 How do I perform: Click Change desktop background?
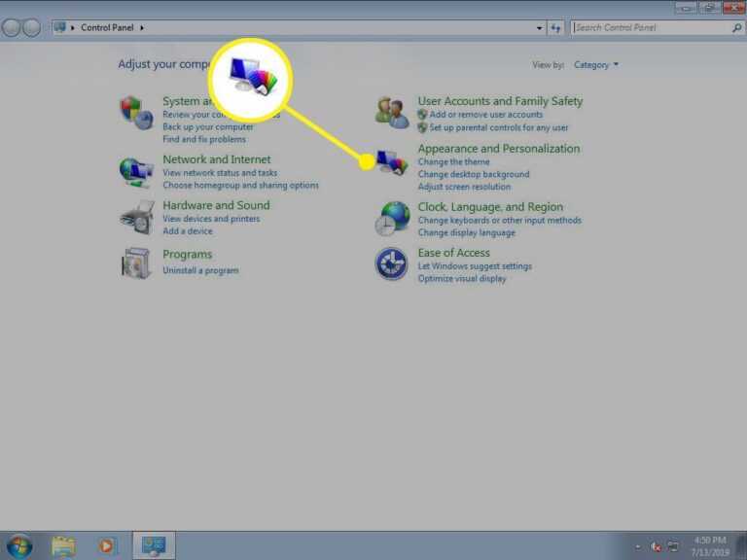474,174
